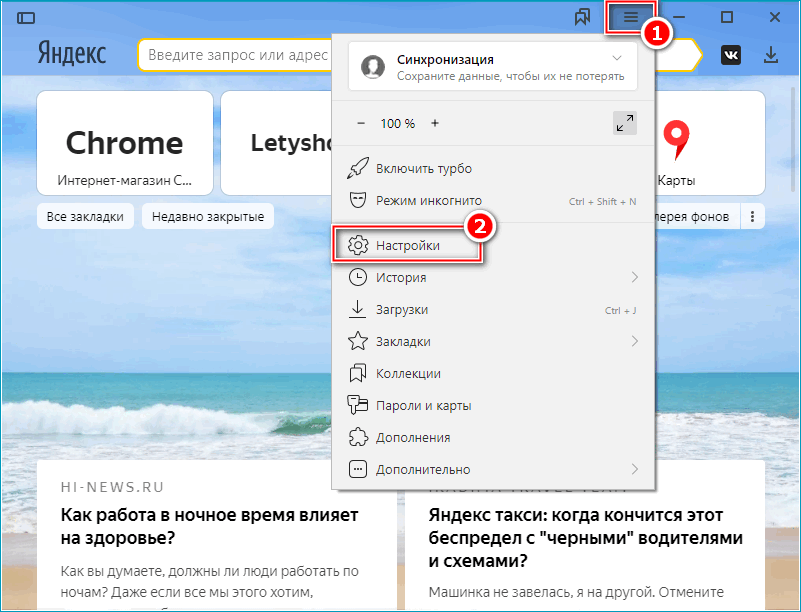Open Settings from the menu

pyautogui.click(x=408, y=245)
